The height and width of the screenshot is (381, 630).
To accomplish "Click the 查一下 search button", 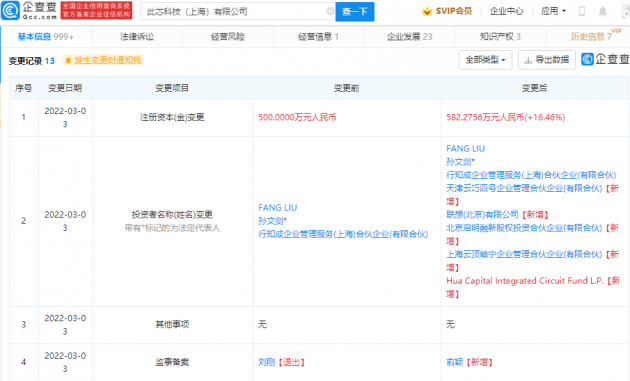I will tap(355, 12).
